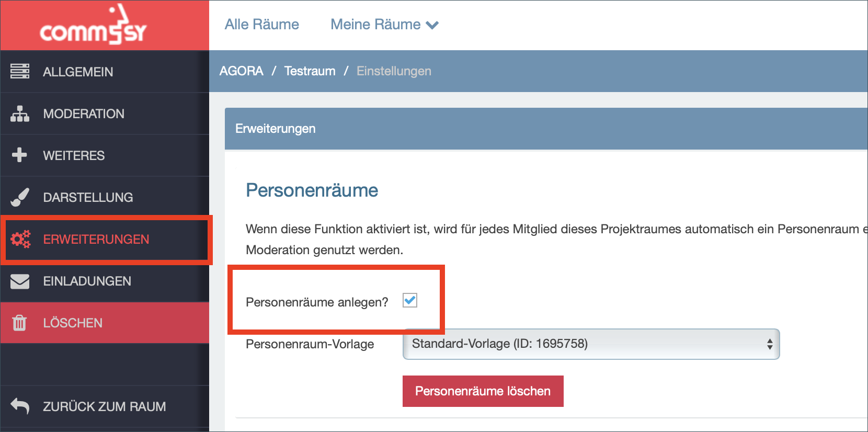Select the MODERATION sidebar entry

pos(105,113)
